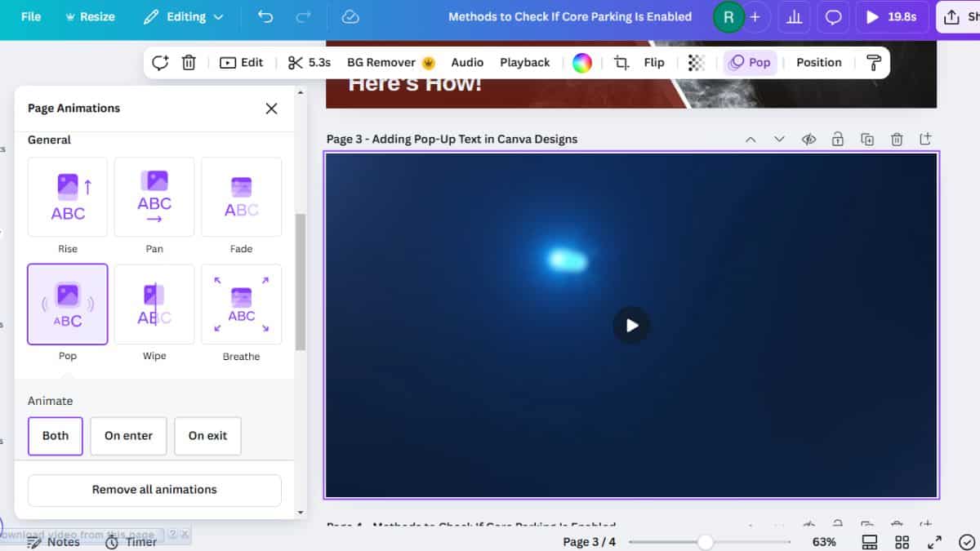Toggle Page 3 visibility with eye icon
The height and width of the screenshot is (551, 980).
coord(808,140)
